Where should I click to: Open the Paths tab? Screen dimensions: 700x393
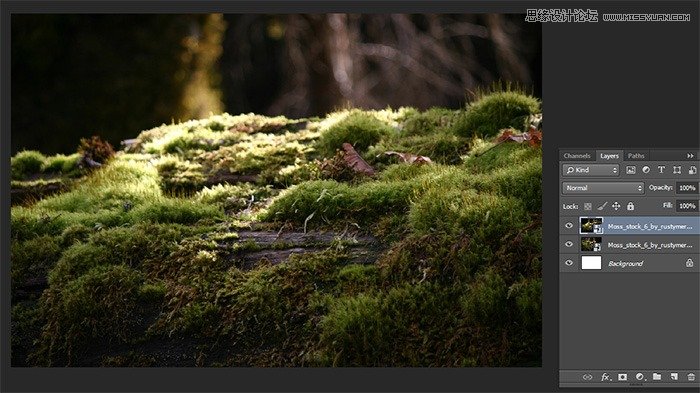click(x=636, y=156)
